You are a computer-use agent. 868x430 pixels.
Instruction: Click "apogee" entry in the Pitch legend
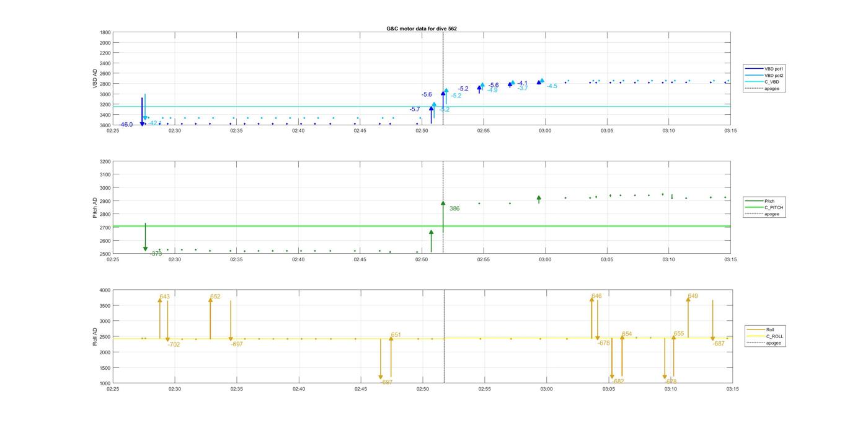(x=772, y=214)
